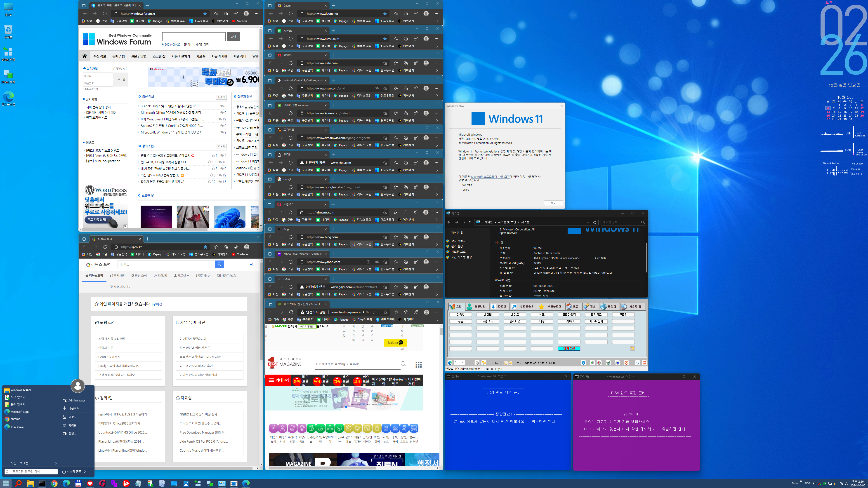
Task: Click the Edge browser icon in launcher bottom bar
Action: point(450,363)
